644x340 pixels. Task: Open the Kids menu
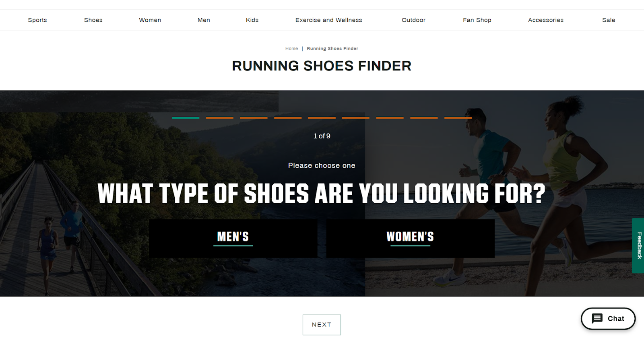point(252,20)
